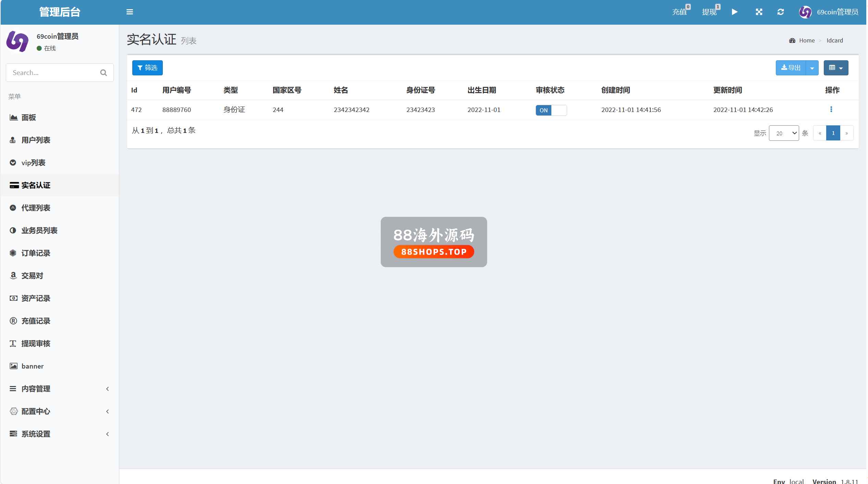The height and width of the screenshot is (484, 868).
Task: Click the fullscreen expand icon
Action: [x=759, y=12]
